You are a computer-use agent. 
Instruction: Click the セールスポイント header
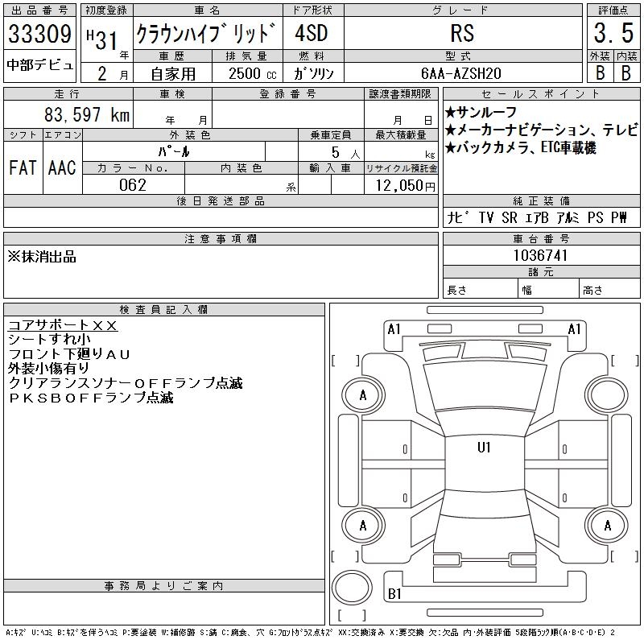coord(541,94)
